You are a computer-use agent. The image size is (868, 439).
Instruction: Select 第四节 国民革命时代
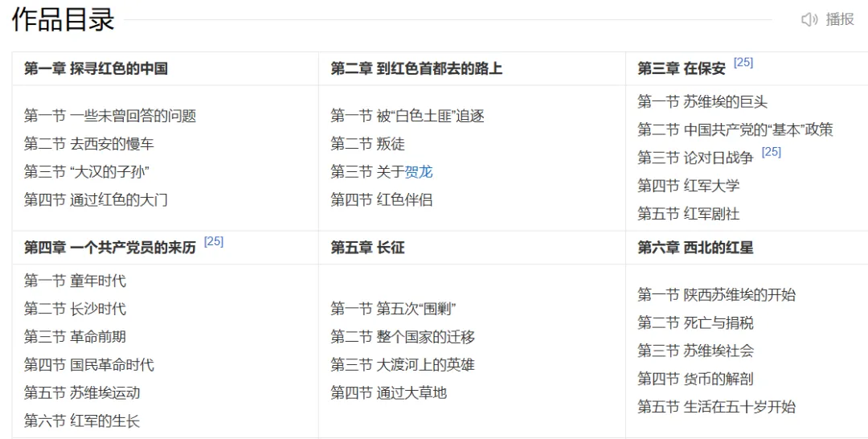[89, 365]
